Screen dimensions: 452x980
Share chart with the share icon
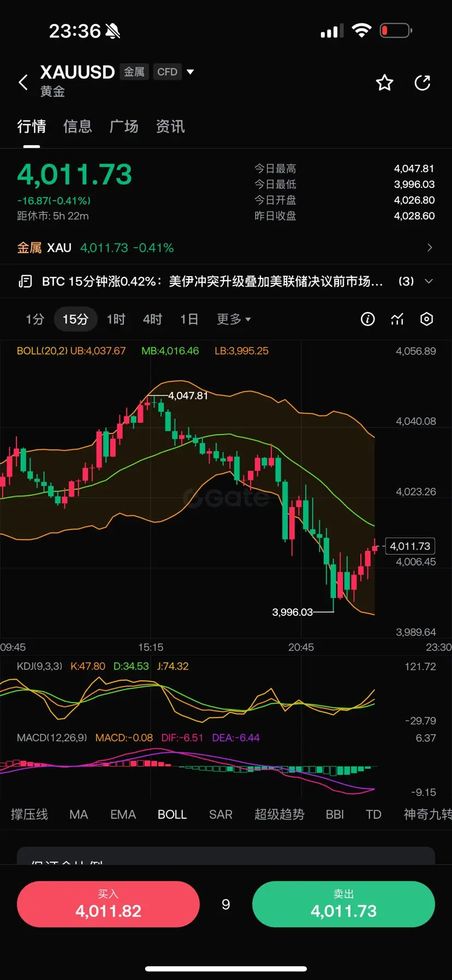coord(423,82)
